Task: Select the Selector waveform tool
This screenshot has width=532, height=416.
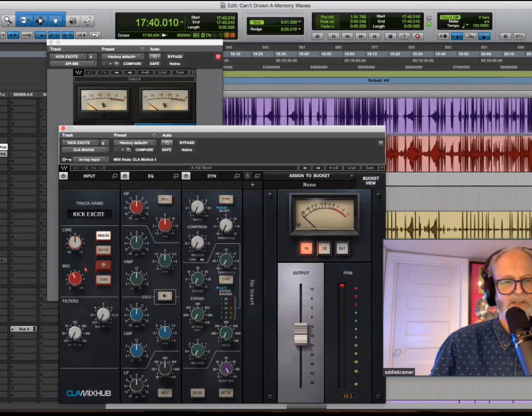Action: coord(40,21)
